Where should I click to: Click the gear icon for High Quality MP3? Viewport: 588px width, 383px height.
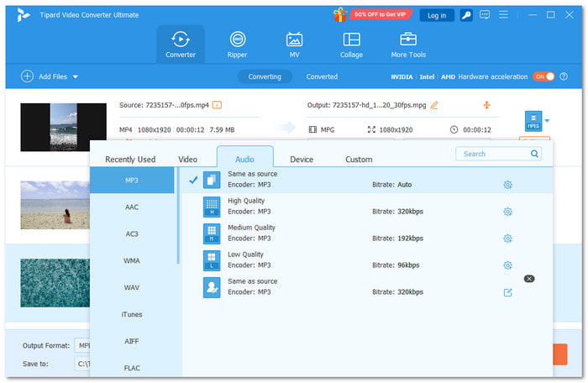point(507,212)
